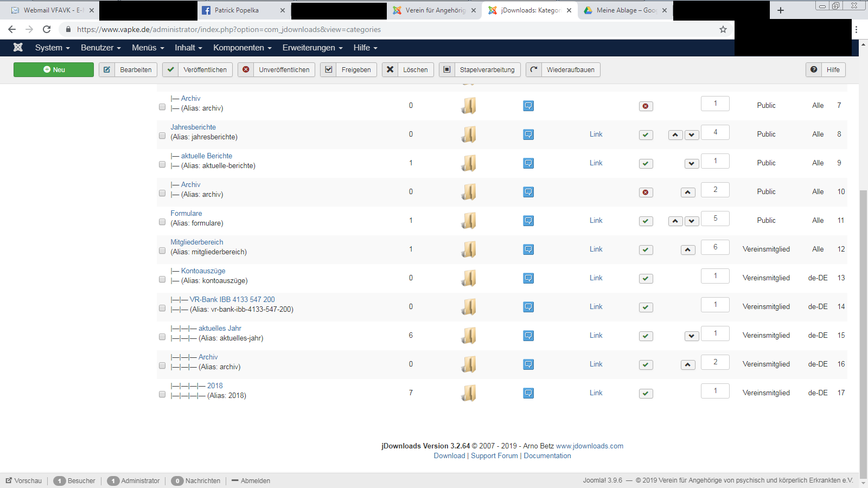Click the blue description icon for Kontoauszüge
Image resolution: width=868 pixels, height=488 pixels.
point(528,278)
